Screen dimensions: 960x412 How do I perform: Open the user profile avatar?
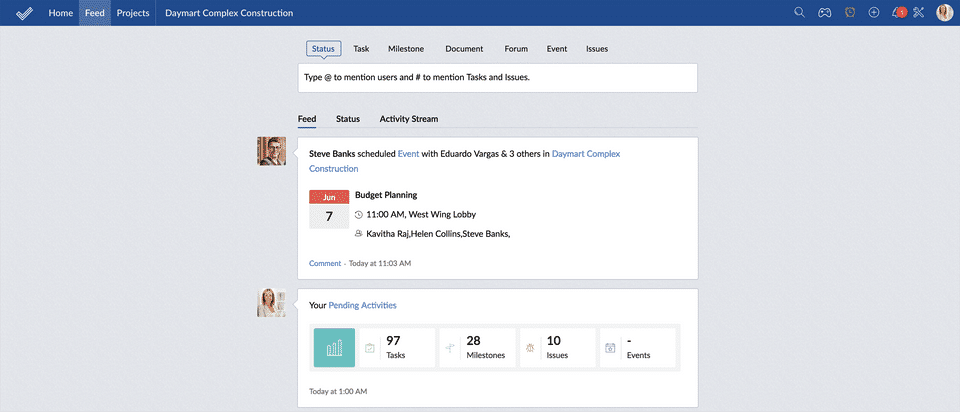coord(945,12)
